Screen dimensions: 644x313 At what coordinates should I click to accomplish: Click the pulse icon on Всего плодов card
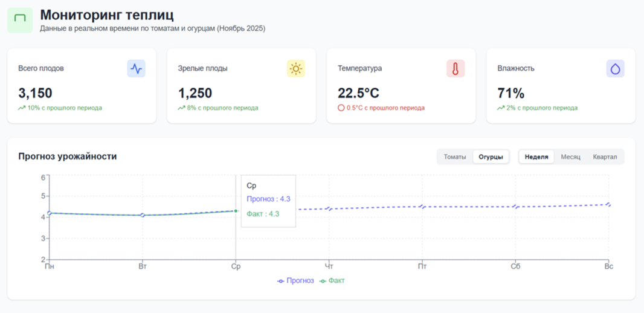point(136,69)
